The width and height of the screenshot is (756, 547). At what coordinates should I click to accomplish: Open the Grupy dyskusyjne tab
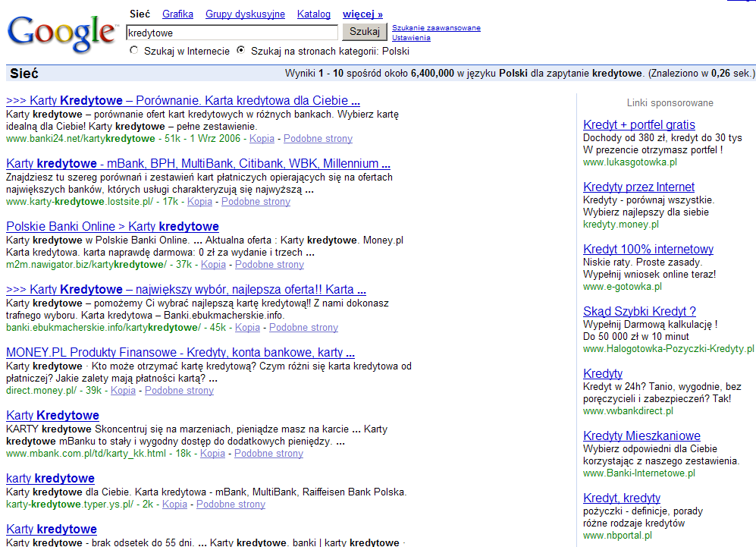coord(245,14)
